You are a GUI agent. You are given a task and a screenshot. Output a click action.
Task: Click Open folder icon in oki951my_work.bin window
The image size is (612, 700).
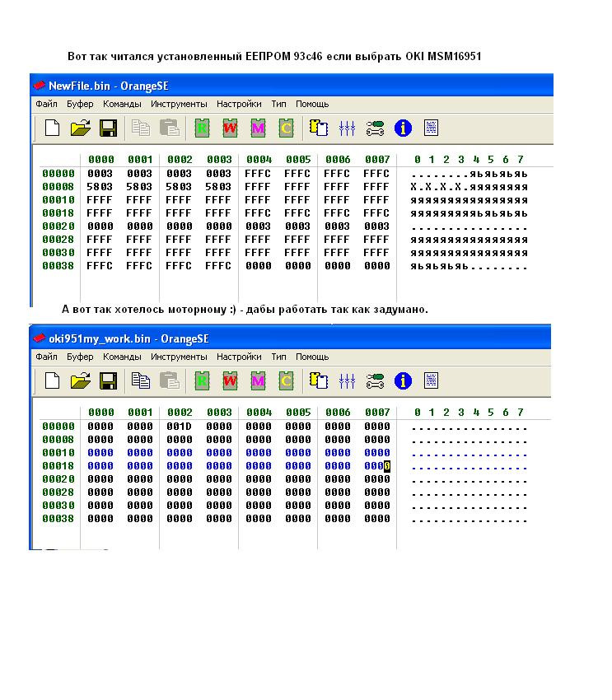point(81,380)
